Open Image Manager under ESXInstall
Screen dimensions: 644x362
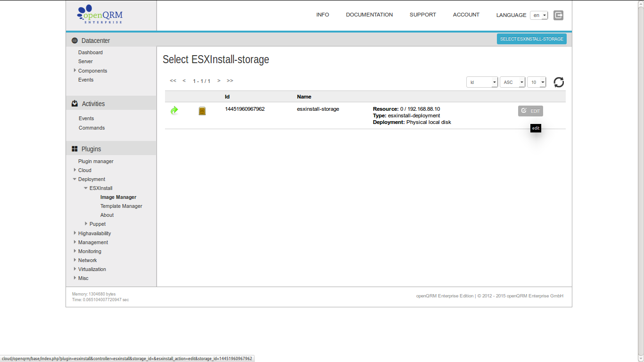click(x=118, y=197)
